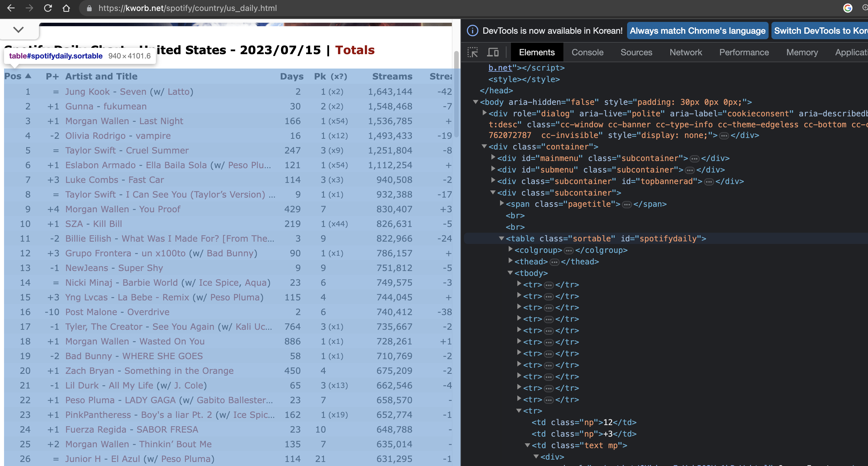The width and height of the screenshot is (868, 466).
Task: Click the DevTools info notification icon
Action: point(472,31)
